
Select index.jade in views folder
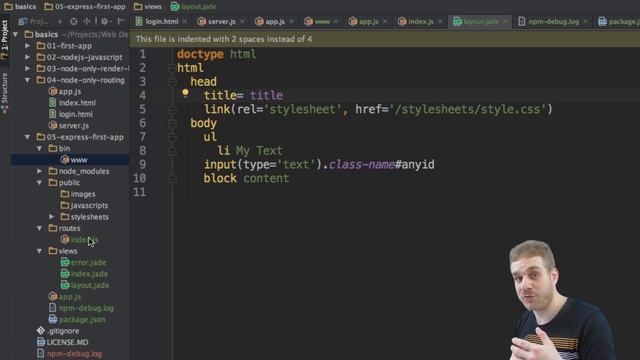click(x=84, y=274)
